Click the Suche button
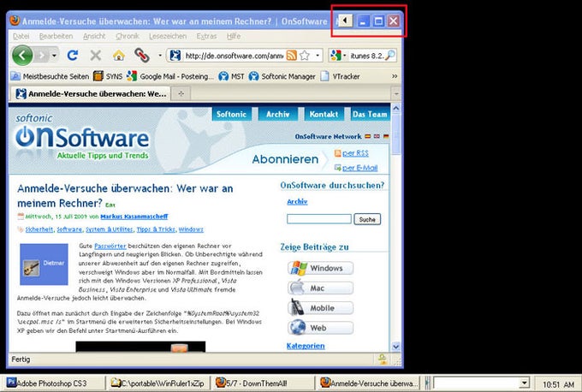Viewport: 582px width, 392px height. 367,219
